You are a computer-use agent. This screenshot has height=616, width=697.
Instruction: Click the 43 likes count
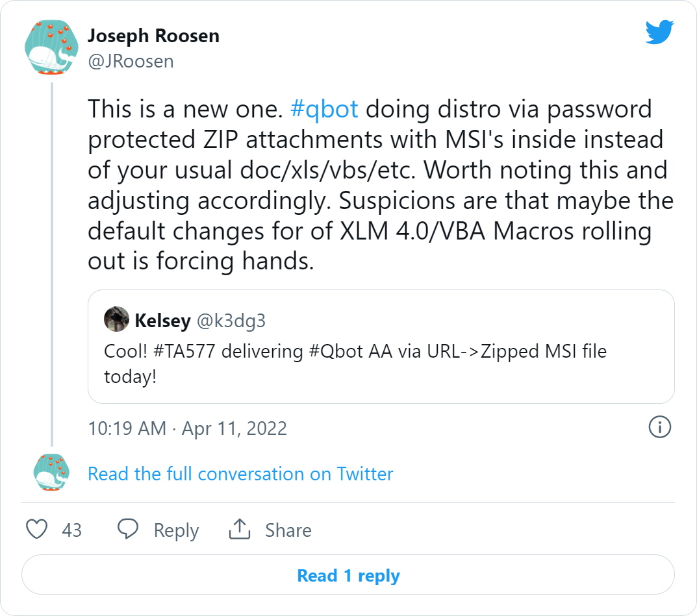71,530
